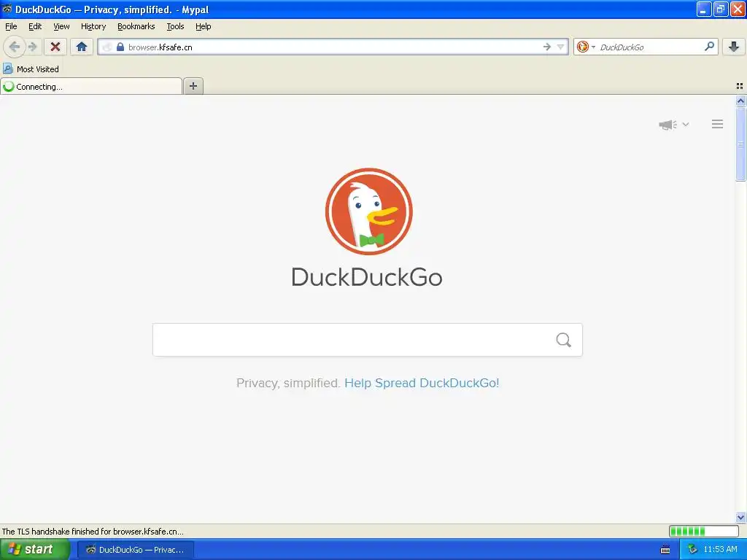The height and width of the screenshot is (560, 747).
Task: Click the List all tabs icon
Action: click(740, 86)
